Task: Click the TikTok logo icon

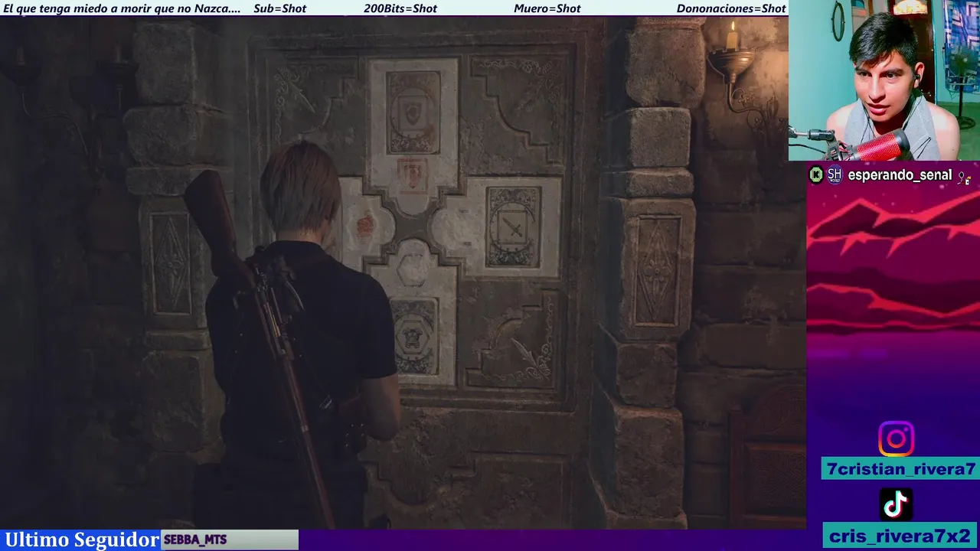Action: [x=896, y=504]
